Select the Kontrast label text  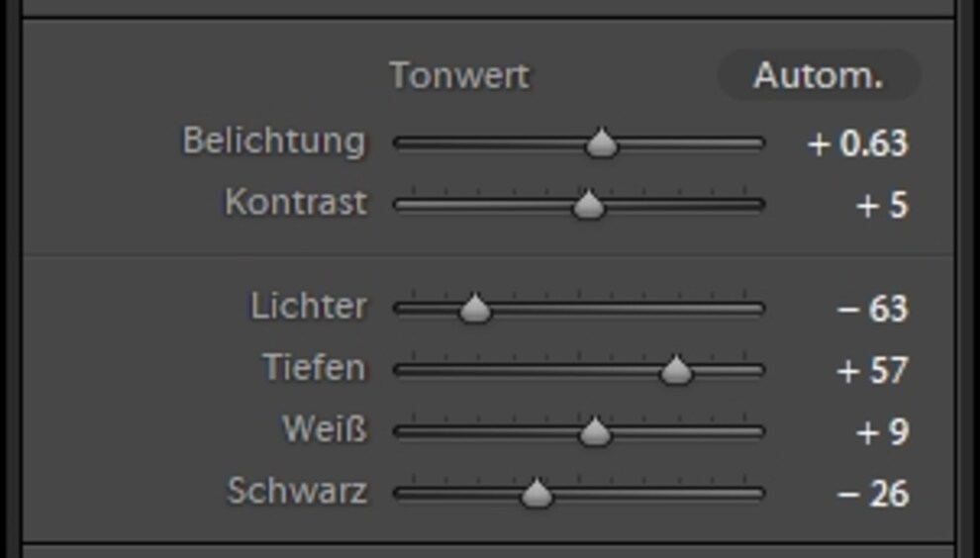click(x=296, y=203)
